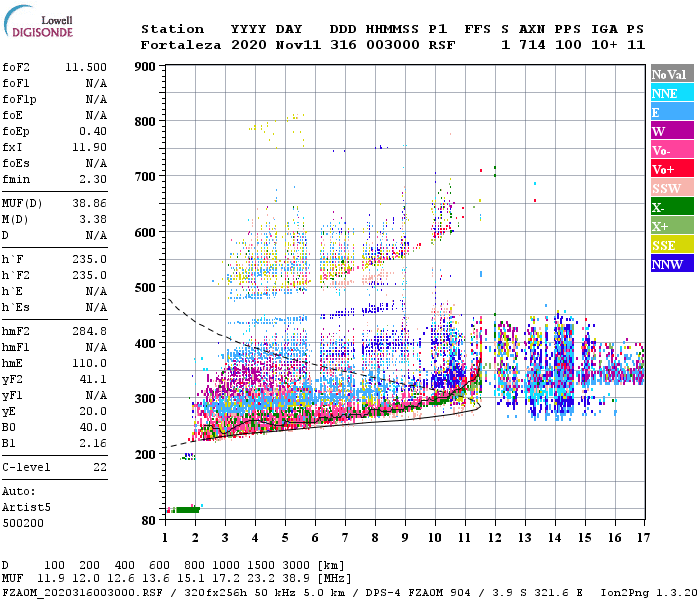Click the B0 value 40.0
This screenshot has height=600, width=700.
click(93, 427)
